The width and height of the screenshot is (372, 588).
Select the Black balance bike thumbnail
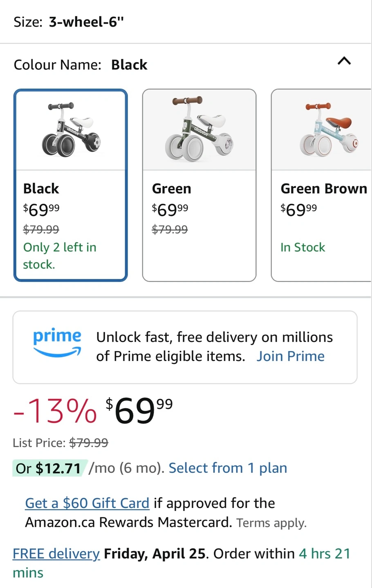[71, 130]
